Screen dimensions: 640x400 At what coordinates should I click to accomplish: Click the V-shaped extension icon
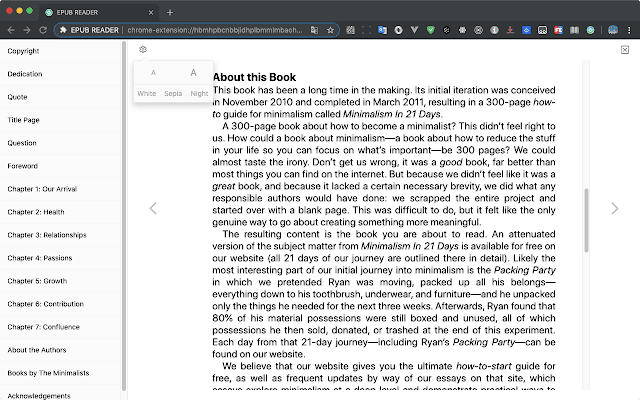414,30
